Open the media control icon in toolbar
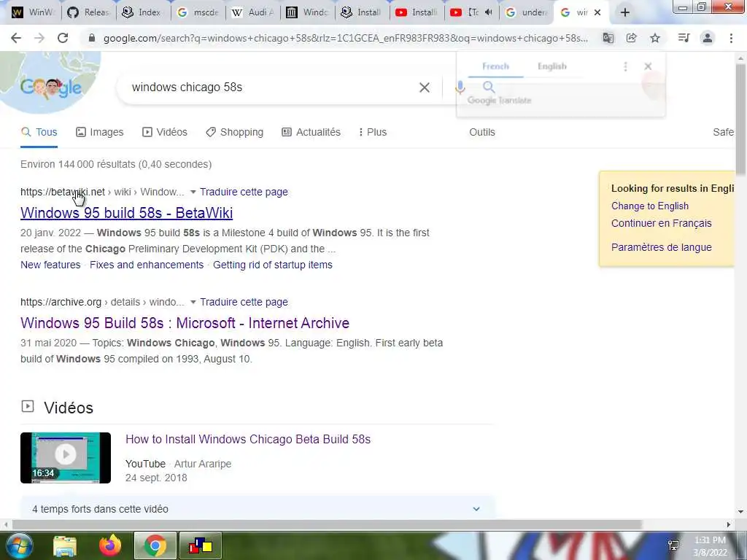 [x=684, y=38]
